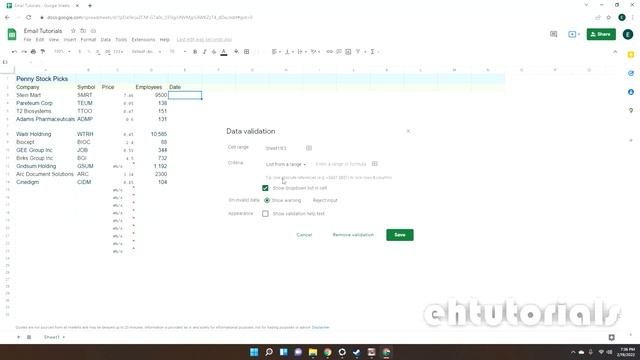Toggle Italic formatting in toolbar
Image resolution: width=640 pixels, height=360 pixels.
(x=204, y=52)
